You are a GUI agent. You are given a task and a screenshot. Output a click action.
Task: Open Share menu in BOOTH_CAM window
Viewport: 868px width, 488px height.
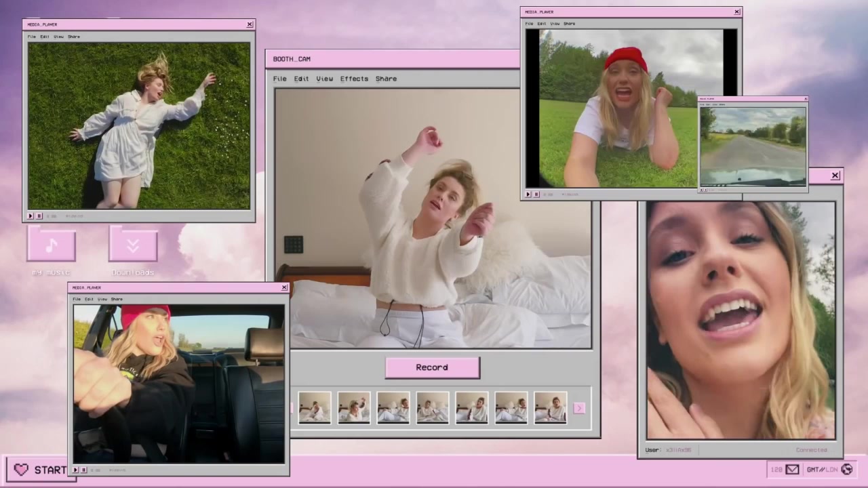(386, 79)
